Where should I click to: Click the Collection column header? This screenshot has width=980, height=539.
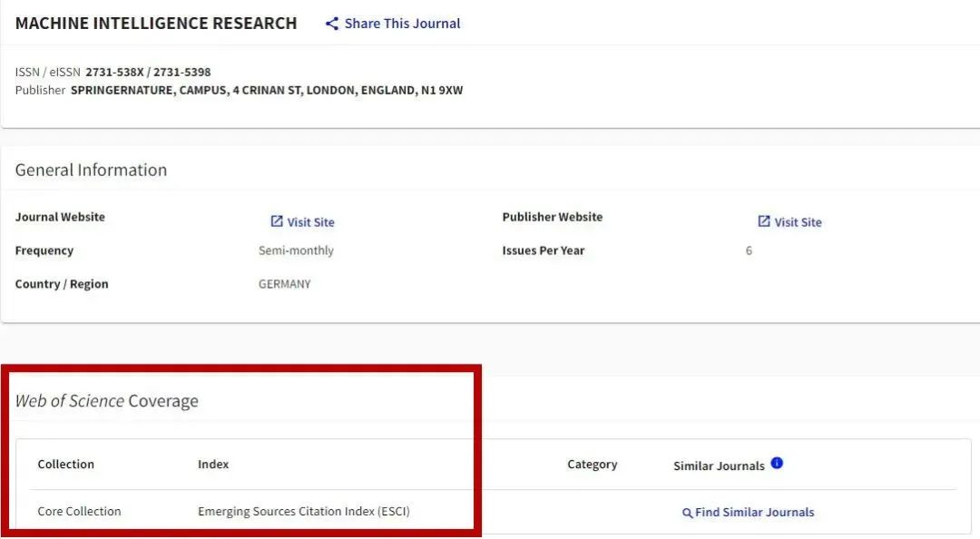pyautogui.click(x=65, y=465)
